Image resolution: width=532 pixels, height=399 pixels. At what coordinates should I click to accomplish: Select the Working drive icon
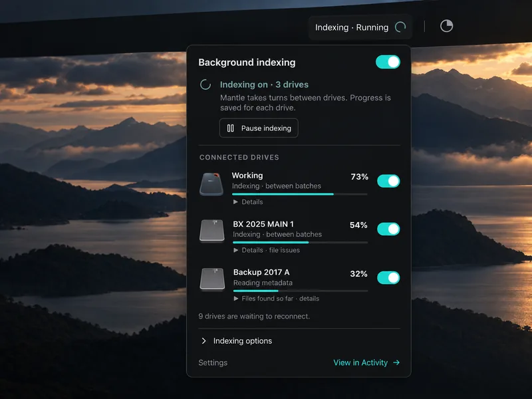tap(211, 184)
